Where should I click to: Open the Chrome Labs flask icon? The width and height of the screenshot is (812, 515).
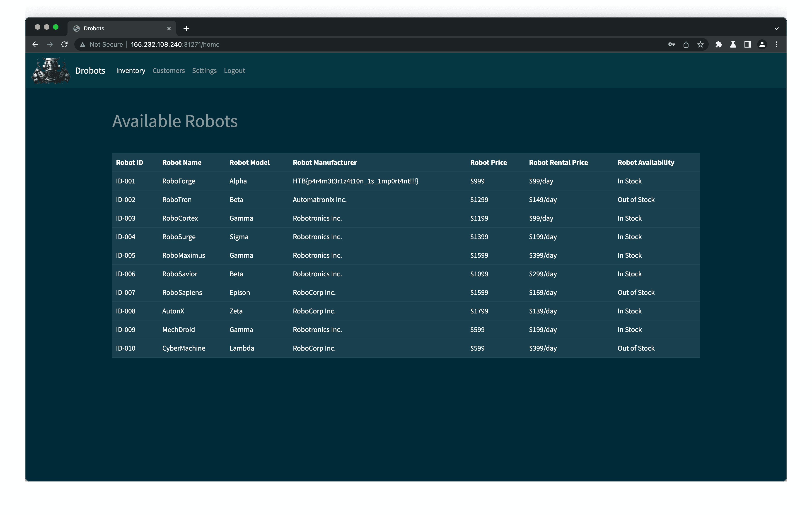coord(733,44)
